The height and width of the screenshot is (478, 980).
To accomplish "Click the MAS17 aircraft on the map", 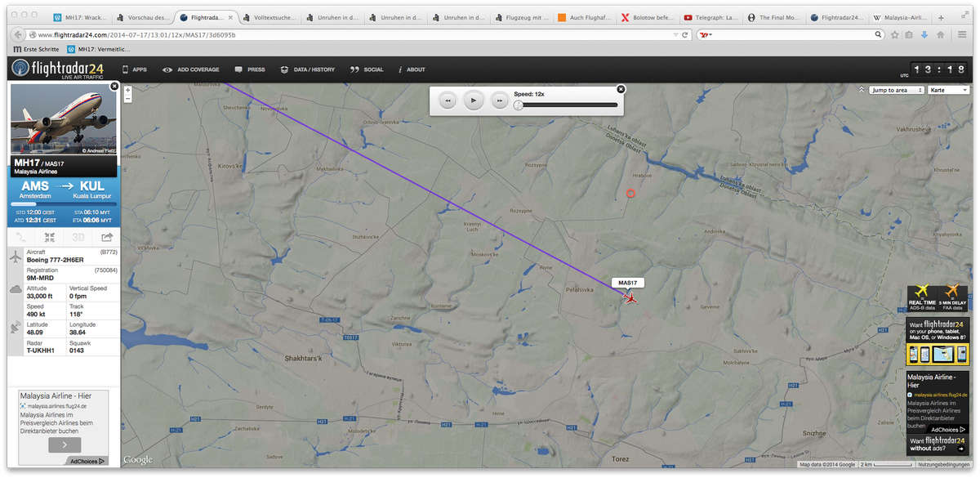I will [630, 297].
